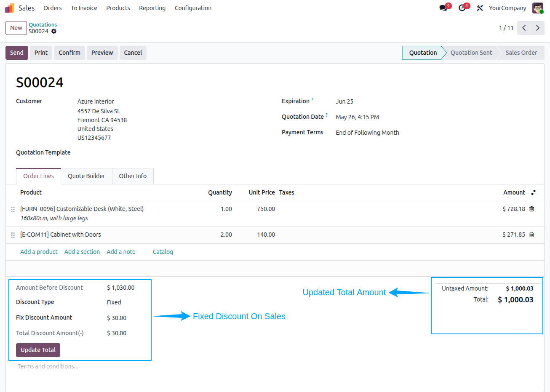Go to previous record arrow

524,28
